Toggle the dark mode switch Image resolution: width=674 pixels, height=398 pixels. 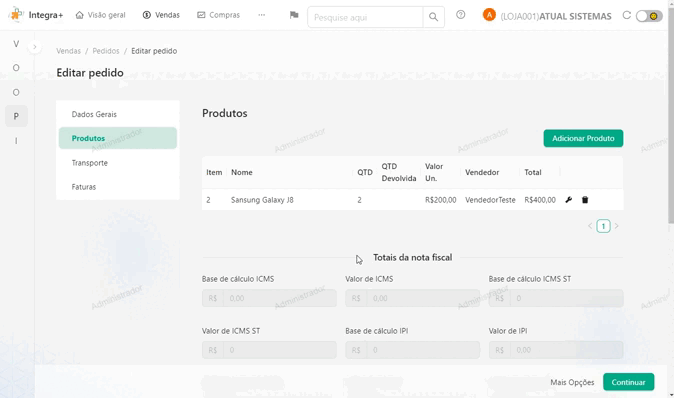pyautogui.click(x=649, y=16)
